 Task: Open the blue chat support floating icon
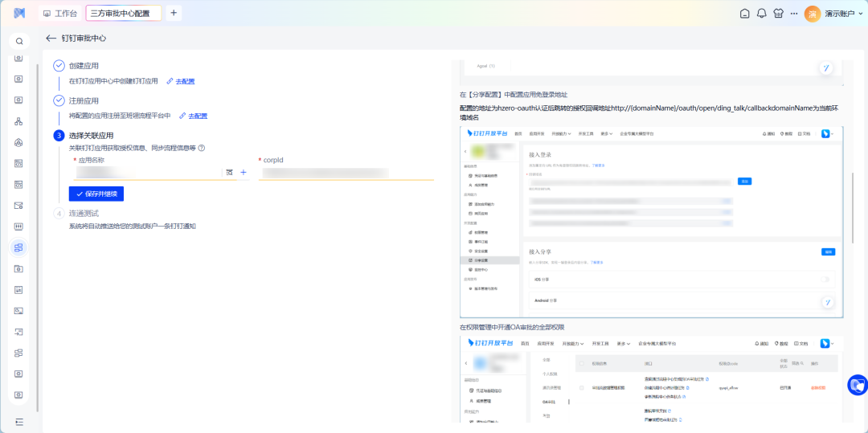858,385
